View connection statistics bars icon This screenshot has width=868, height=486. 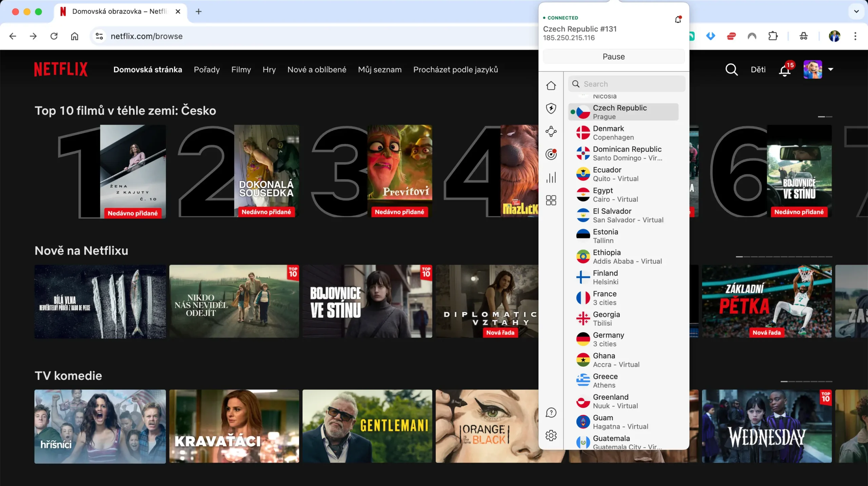pyautogui.click(x=551, y=177)
